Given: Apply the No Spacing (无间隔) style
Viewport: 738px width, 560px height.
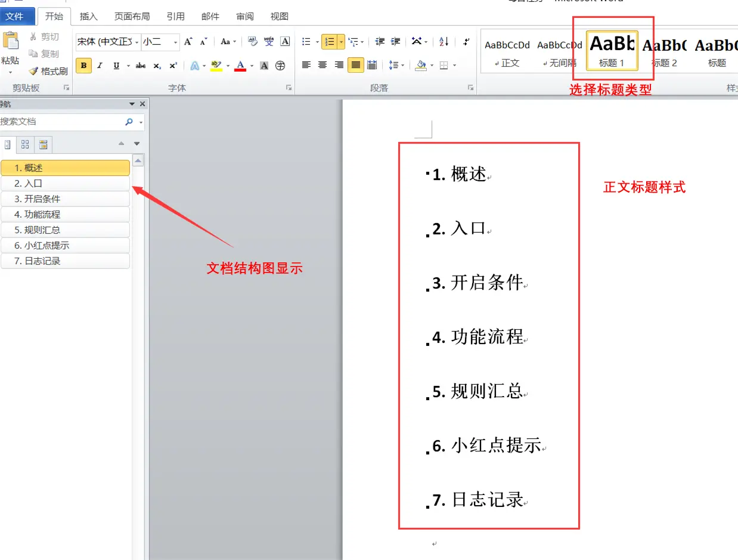Looking at the screenshot, I should click(x=560, y=51).
